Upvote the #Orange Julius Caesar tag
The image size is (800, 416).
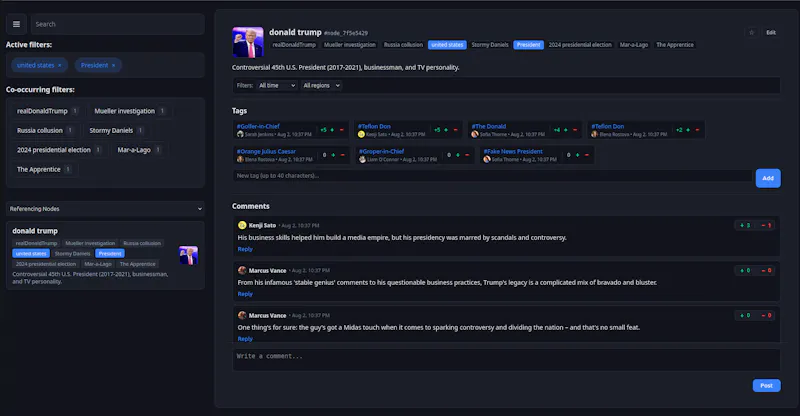[x=333, y=155]
